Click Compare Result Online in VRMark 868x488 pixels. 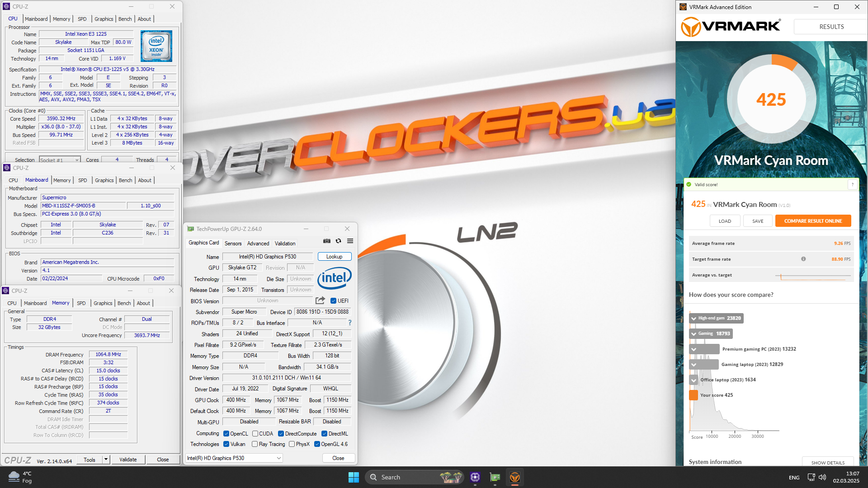click(x=813, y=221)
